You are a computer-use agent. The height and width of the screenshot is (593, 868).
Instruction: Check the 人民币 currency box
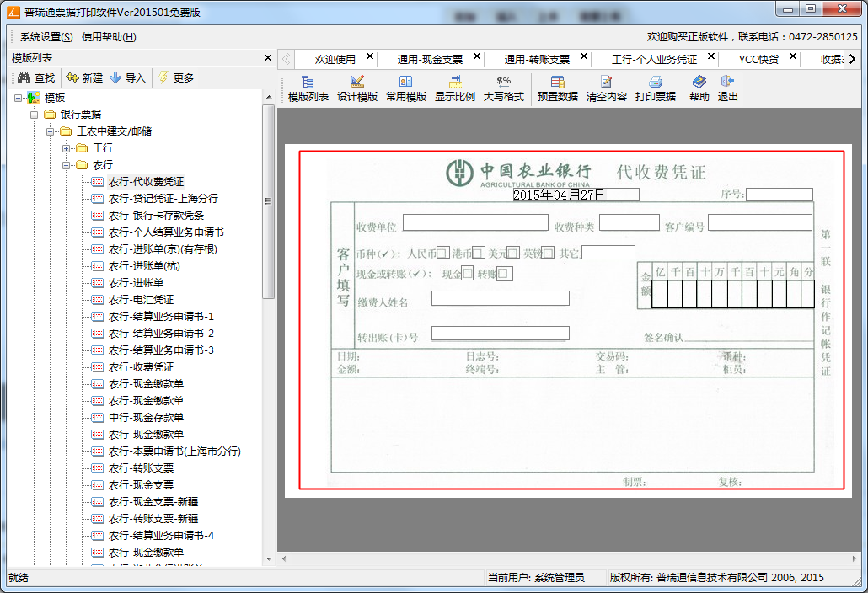[x=443, y=253]
